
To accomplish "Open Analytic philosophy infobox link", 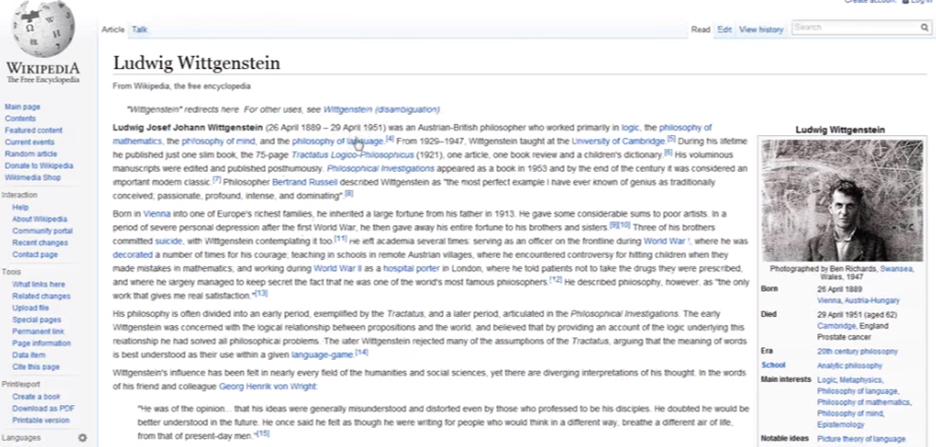I will pyautogui.click(x=849, y=366).
